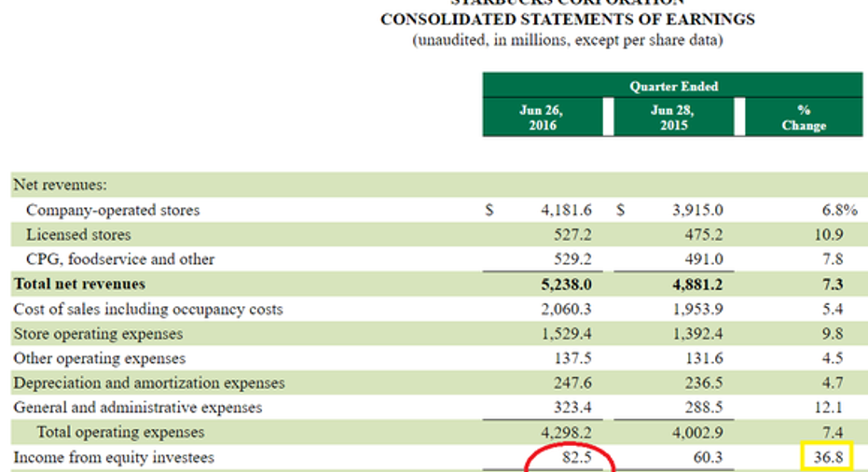Select the % Change column header
The image size is (868, 472).
pyautogui.click(x=803, y=118)
